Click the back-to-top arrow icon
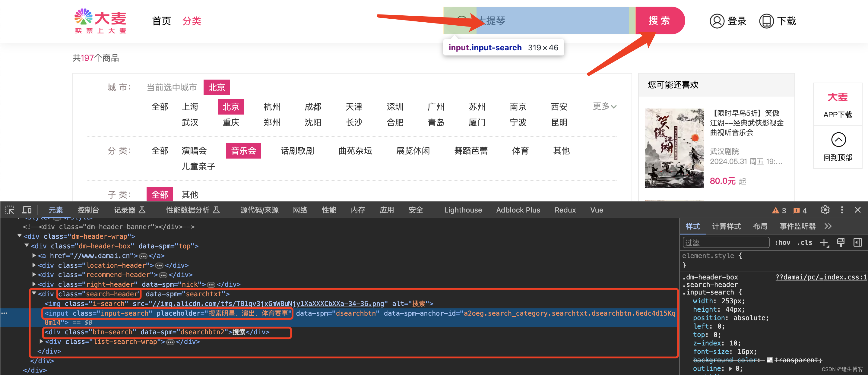Screen dimensions: 868x375 pos(838,140)
